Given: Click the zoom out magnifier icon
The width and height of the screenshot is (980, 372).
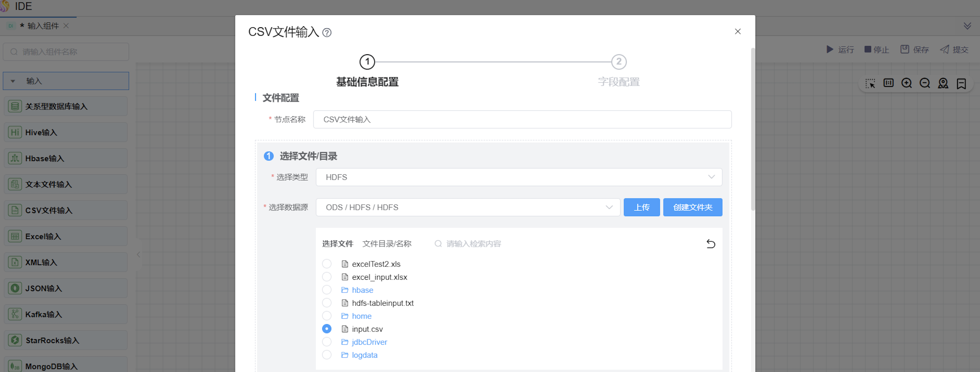Looking at the screenshot, I should pos(924,83).
